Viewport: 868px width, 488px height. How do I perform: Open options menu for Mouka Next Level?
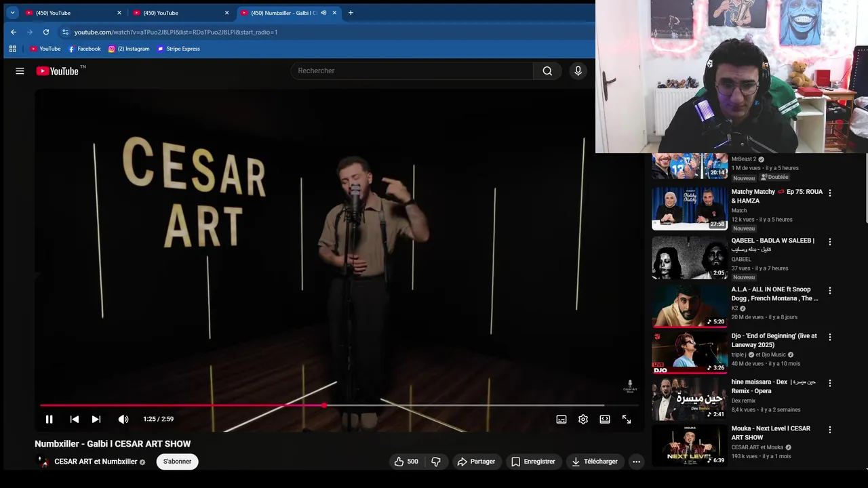click(x=829, y=430)
